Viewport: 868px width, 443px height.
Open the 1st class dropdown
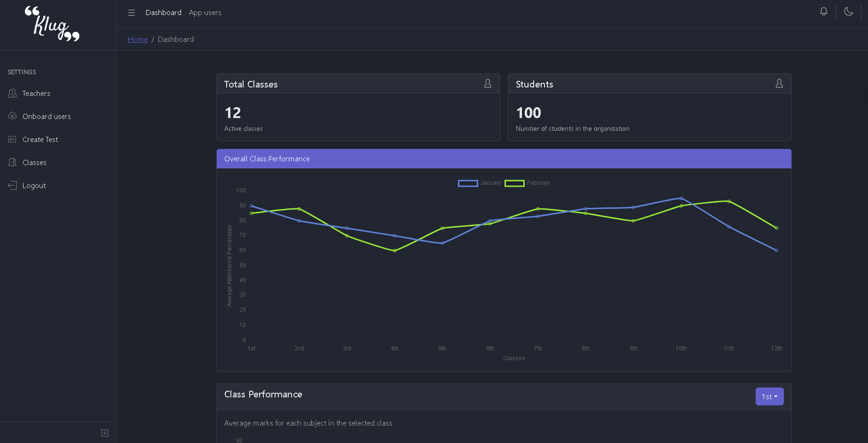click(x=769, y=396)
